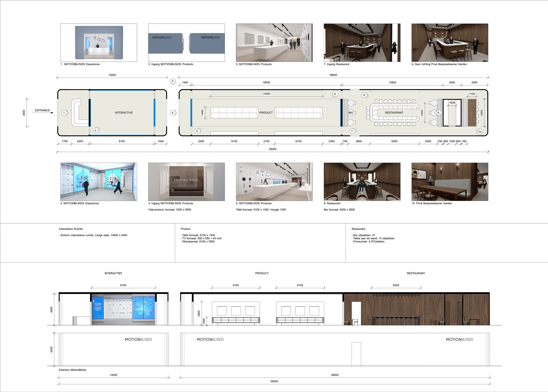Open render 9 toward the private meeting room door

pyautogui.click(x=450, y=43)
